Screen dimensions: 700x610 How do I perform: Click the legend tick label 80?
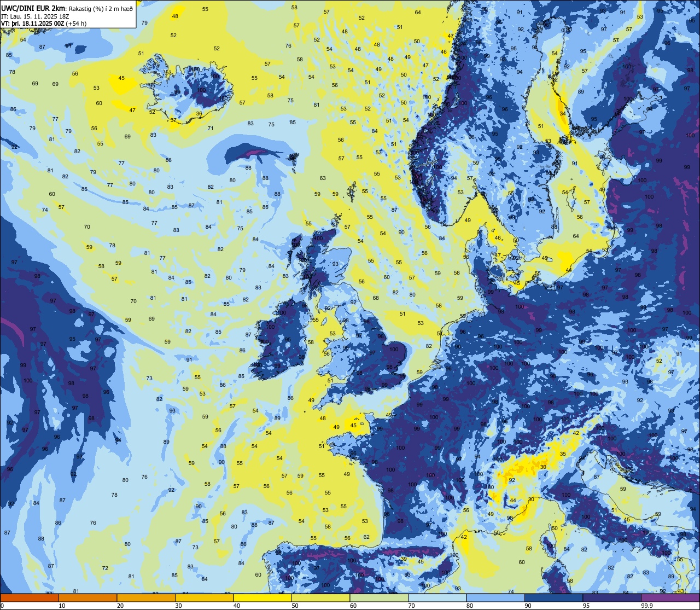(470, 606)
